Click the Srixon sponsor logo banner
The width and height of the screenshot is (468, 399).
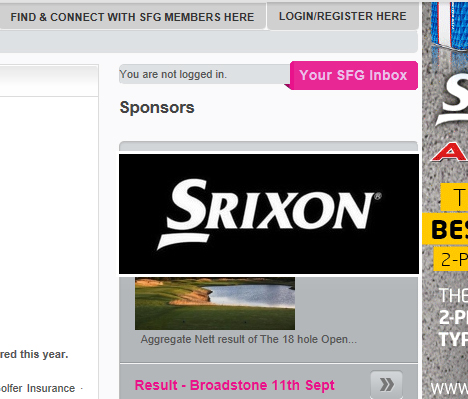click(269, 214)
